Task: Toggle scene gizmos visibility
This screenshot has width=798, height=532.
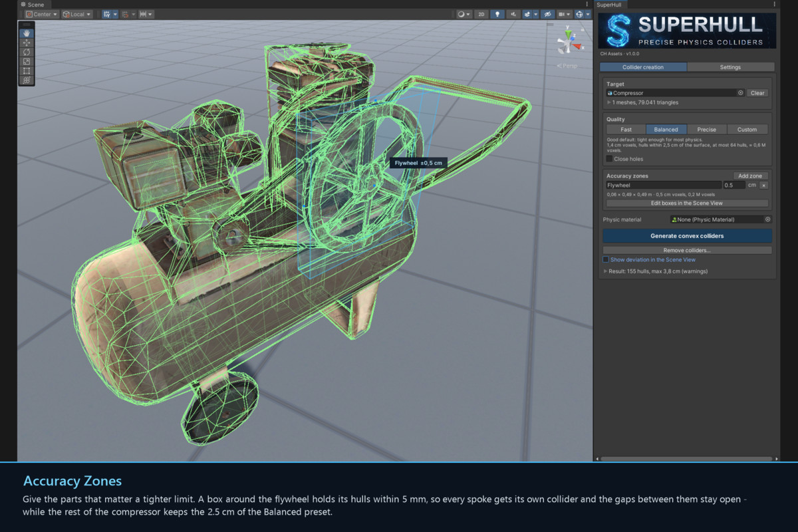Action: tap(579, 14)
